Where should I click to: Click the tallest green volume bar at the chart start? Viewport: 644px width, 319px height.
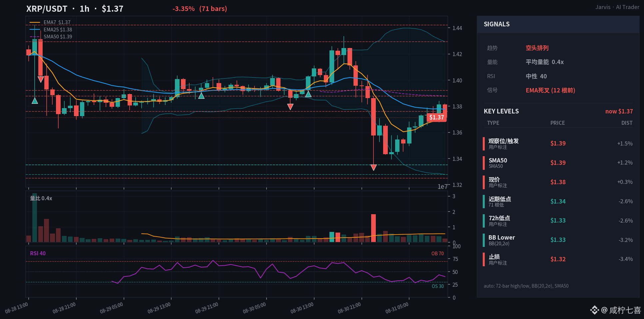coord(35,218)
